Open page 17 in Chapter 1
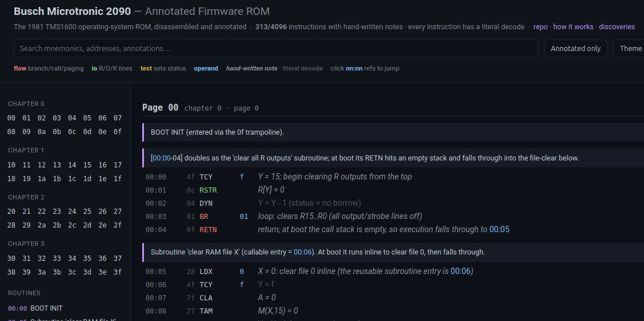The height and width of the screenshot is (321, 644). pos(118,165)
